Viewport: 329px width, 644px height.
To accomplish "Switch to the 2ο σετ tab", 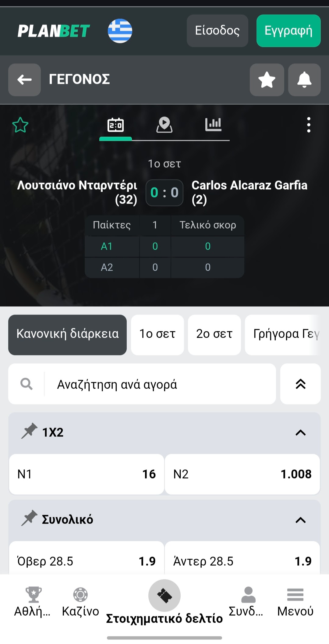I will (214, 334).
